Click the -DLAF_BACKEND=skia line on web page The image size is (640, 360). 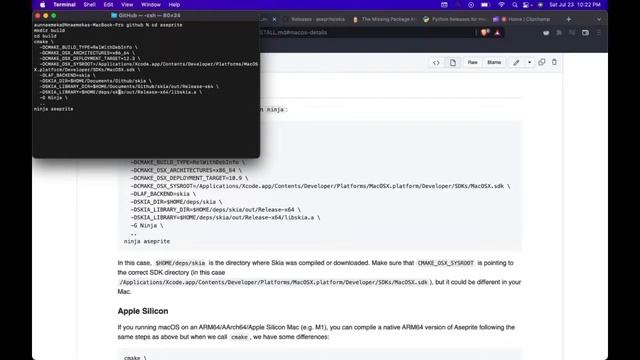click(163, 194)
